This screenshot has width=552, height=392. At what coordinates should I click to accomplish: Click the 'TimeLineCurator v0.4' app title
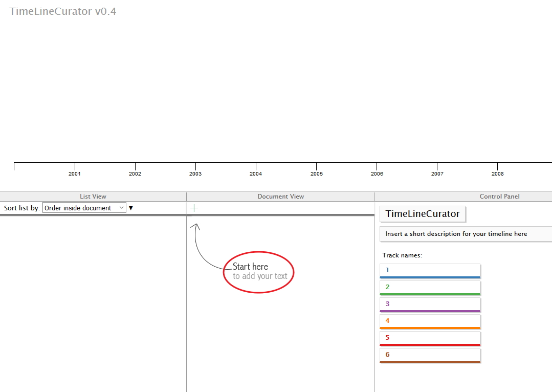point(62,11)
